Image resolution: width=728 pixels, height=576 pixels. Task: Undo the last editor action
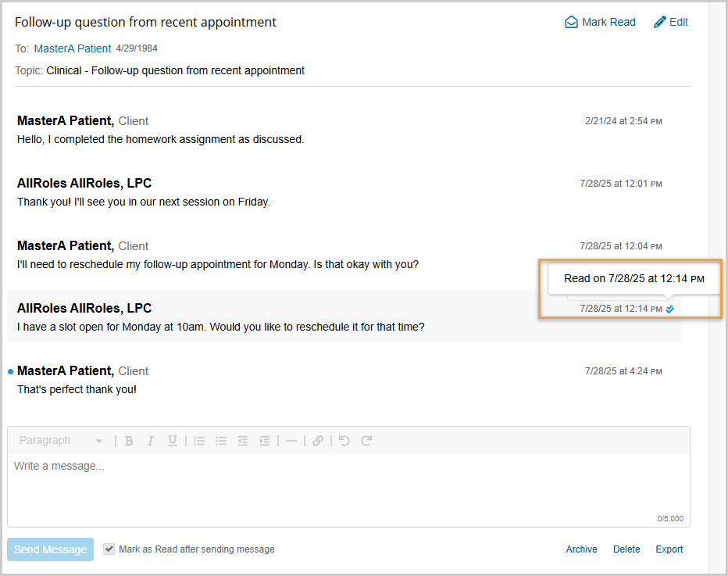click(344, 441)
